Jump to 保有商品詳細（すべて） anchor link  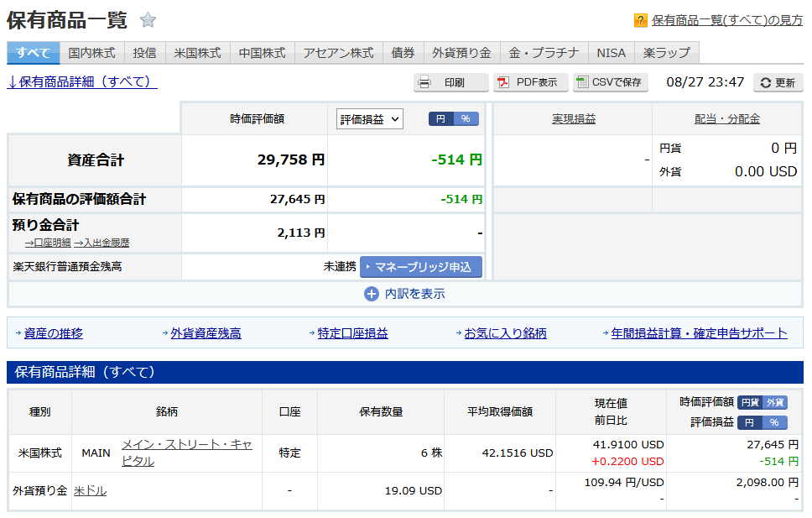coord(82,82)
